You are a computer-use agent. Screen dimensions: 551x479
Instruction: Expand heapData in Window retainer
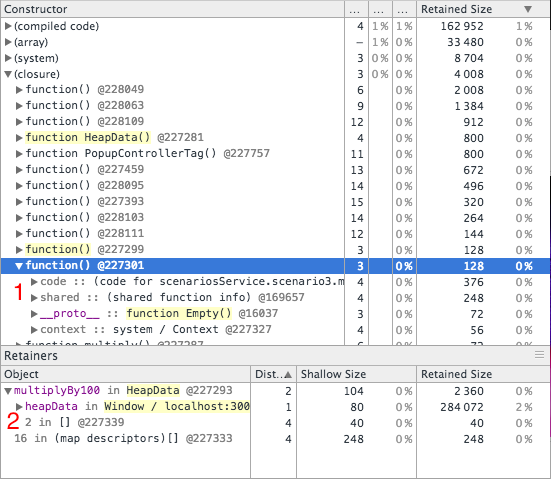(19, 407)
